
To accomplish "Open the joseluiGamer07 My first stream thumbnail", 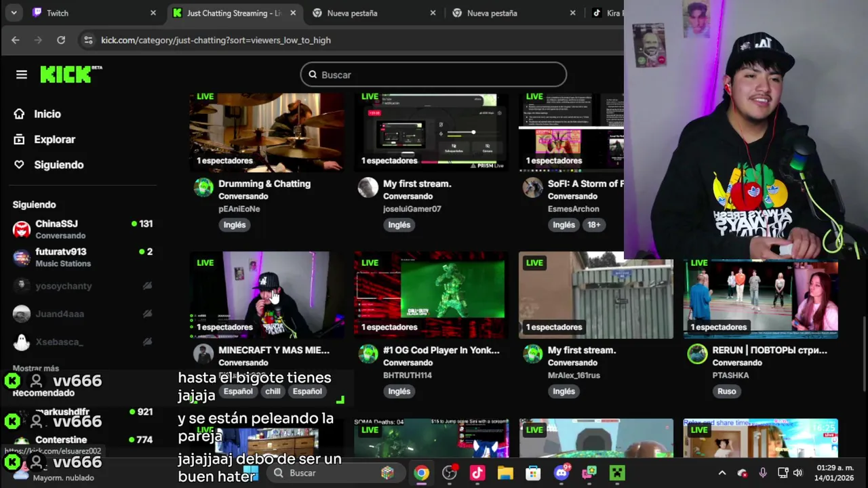I will click(x=431, y=131).
